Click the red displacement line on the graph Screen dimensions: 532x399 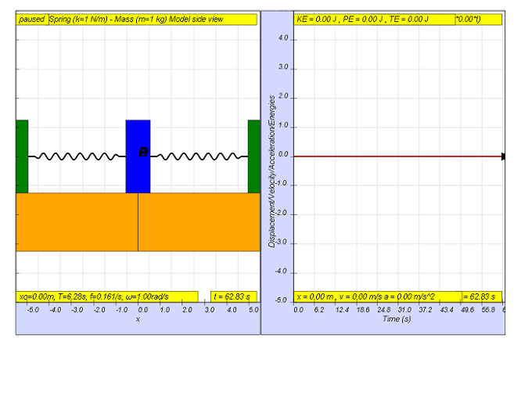(397, 156)
